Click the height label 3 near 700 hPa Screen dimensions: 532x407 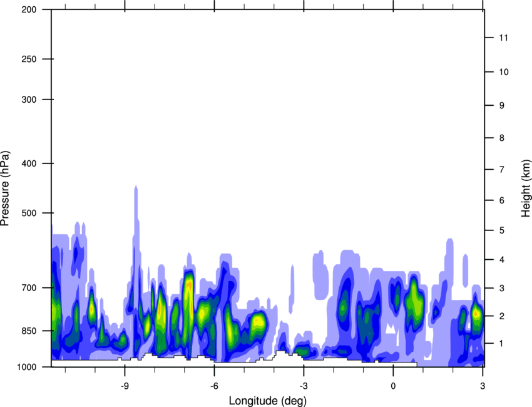pos(502,288)
